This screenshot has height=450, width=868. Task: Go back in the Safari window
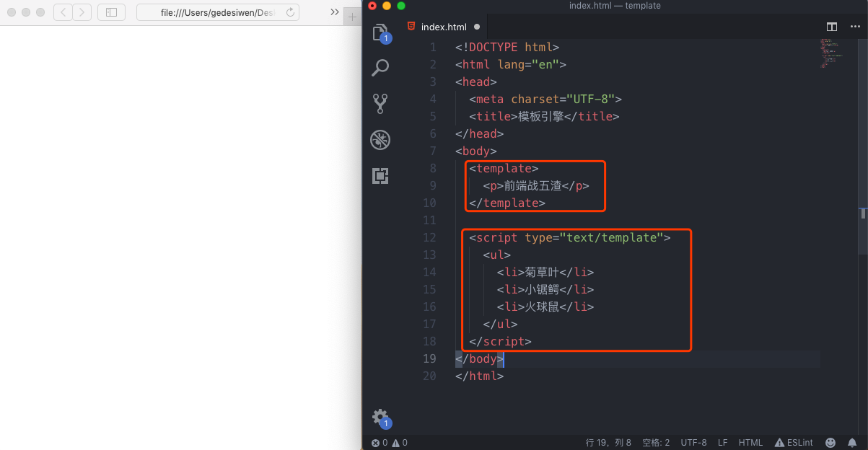coord(63,12)
